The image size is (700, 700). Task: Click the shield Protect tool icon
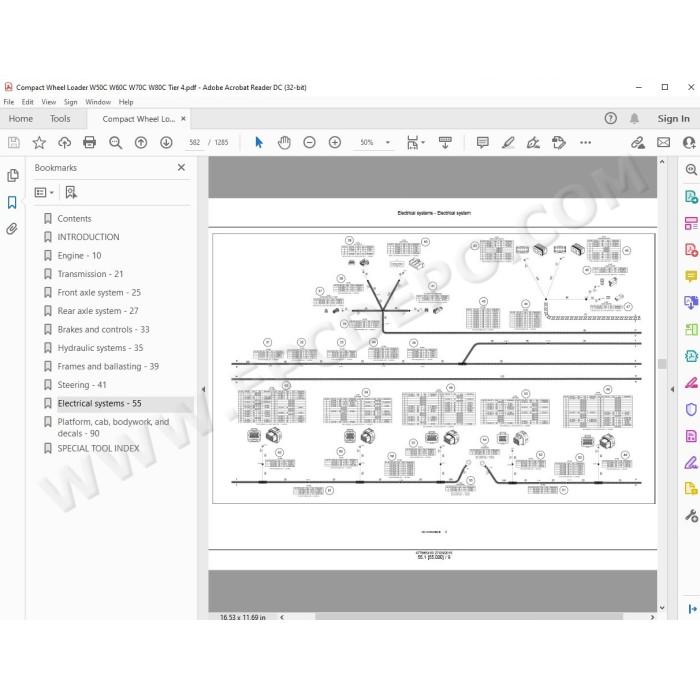coord(691,409)
